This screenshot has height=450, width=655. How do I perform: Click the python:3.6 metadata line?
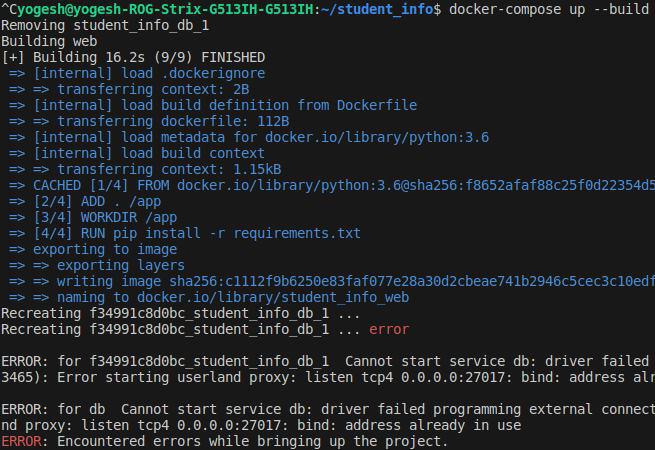coord(249,137)
